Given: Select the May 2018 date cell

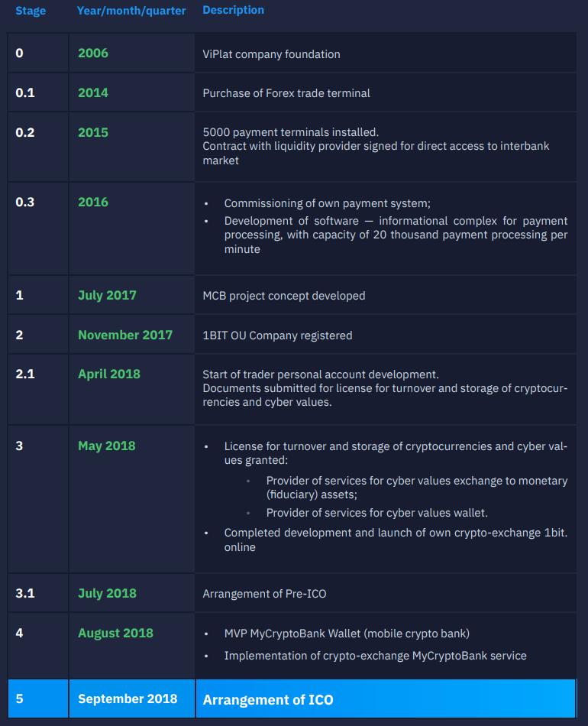Looking at the screenshot, I should click(x=106, y=446).
